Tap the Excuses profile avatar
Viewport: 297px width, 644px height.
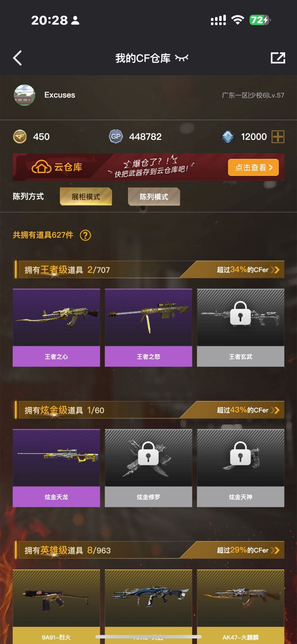[x=24, y=95]
